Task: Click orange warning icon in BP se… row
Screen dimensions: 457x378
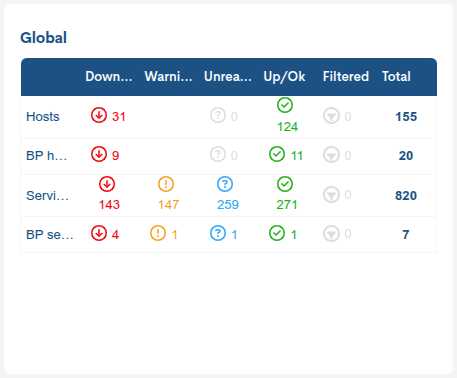Action: coord(158,233)
